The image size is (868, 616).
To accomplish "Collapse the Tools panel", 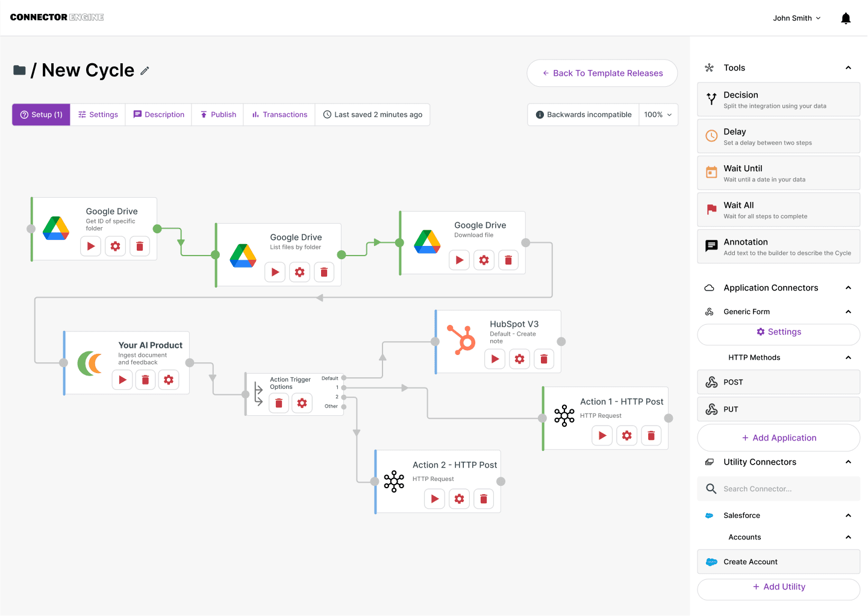I will tap(848, 68).
